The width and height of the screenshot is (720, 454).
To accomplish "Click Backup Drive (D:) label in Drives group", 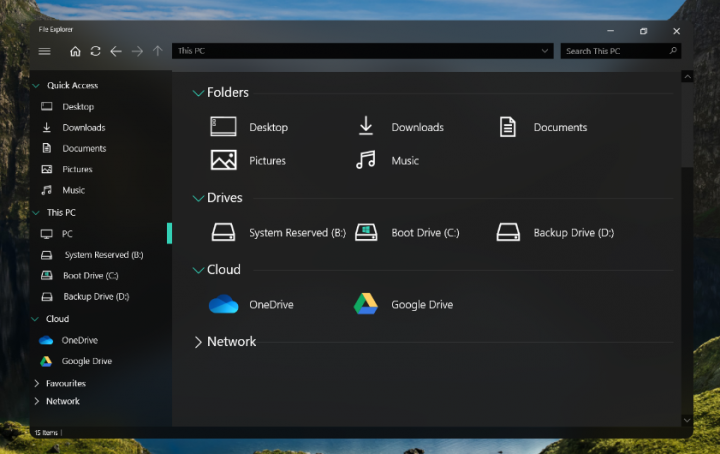I will point(574,233).
